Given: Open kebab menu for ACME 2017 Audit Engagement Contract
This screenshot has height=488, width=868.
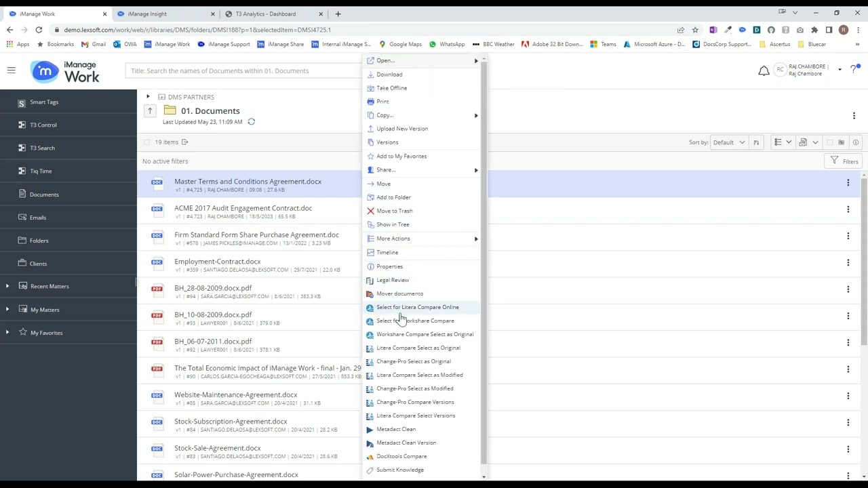Looking at the screenshot, I should pos(848,209).
